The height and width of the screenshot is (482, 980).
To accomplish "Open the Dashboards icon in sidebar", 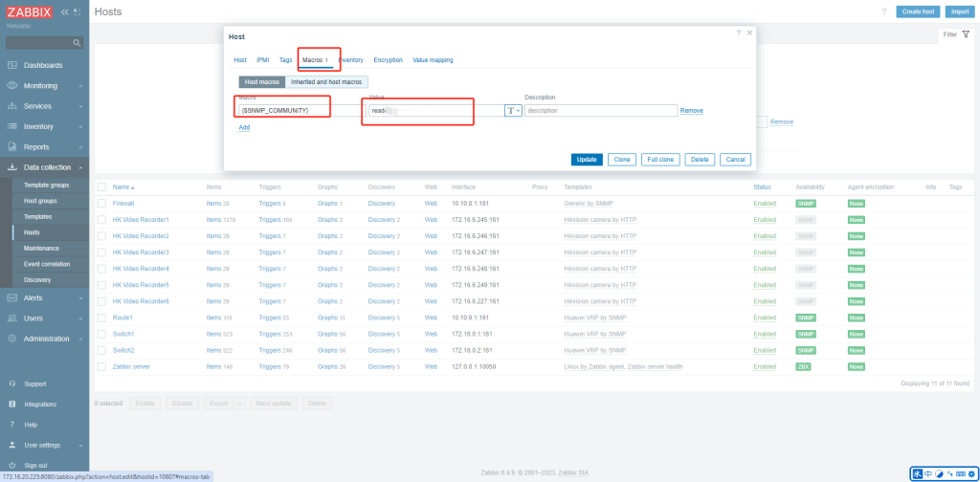I will click(11, 65).
